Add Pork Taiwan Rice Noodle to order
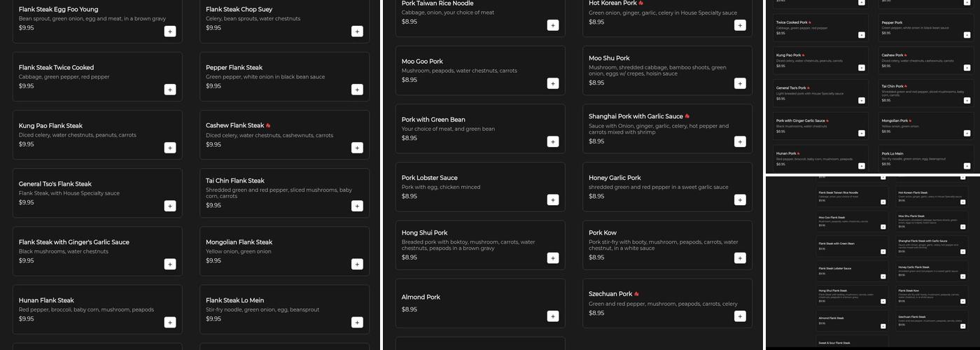 [553, 25]
